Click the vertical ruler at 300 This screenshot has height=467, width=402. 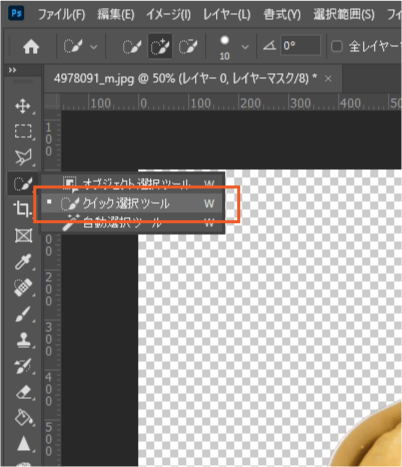49,339
